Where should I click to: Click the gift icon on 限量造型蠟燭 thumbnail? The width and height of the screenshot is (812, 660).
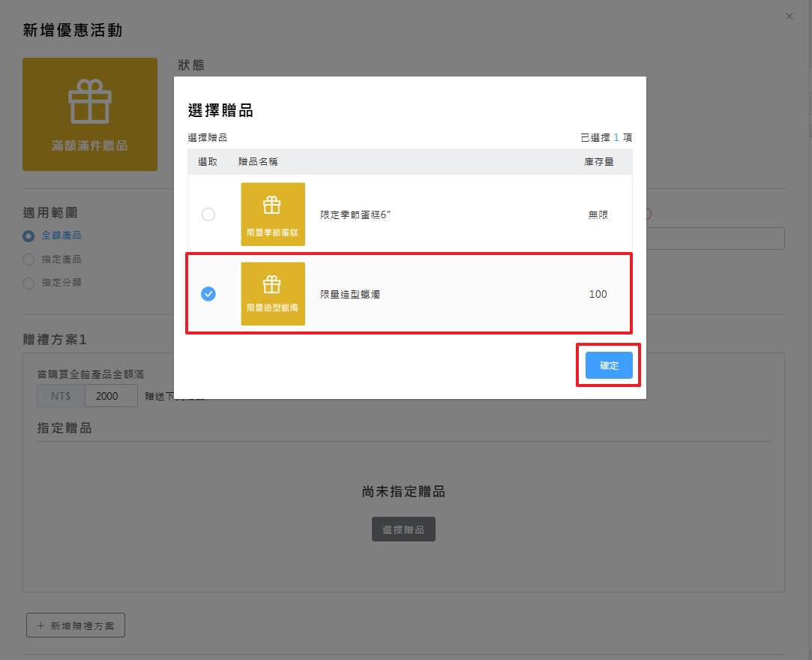(272, 285)
